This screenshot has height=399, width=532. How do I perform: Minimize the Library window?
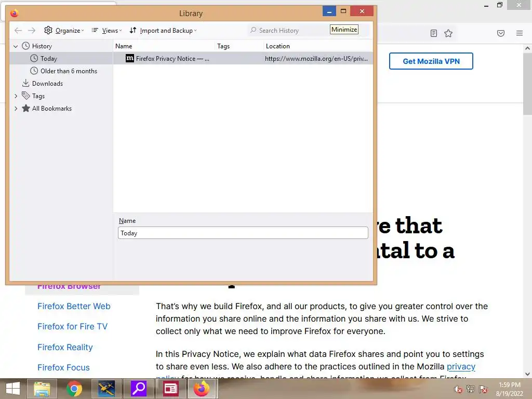point(329,11)
